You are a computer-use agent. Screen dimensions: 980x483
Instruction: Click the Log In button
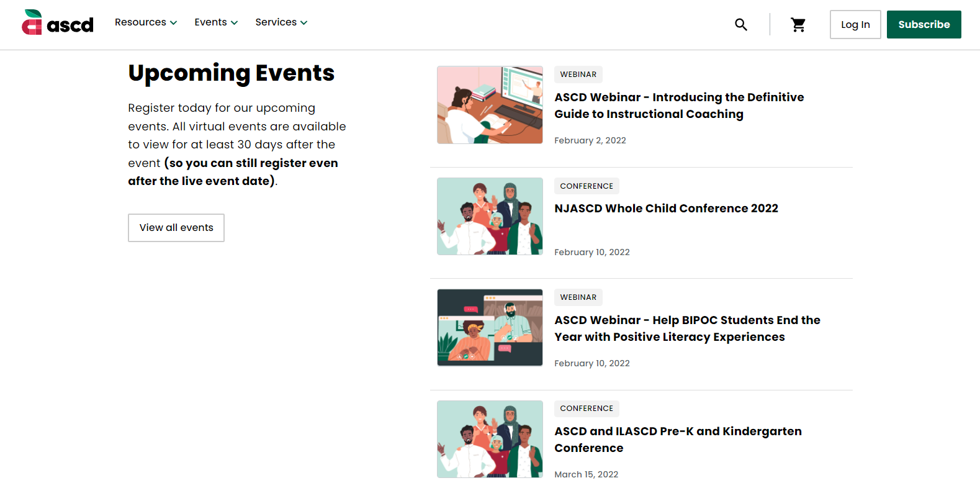pyautogui.click(x=855, y=24)
